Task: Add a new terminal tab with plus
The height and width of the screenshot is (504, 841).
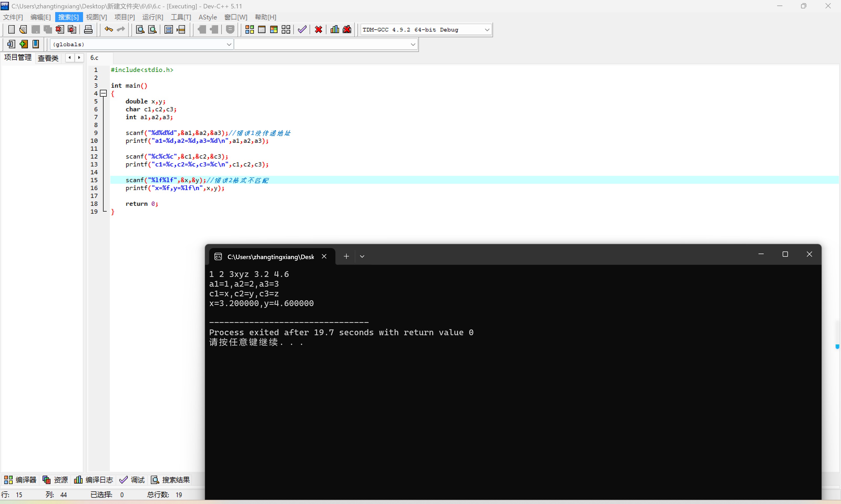Action: click(346, 256)
